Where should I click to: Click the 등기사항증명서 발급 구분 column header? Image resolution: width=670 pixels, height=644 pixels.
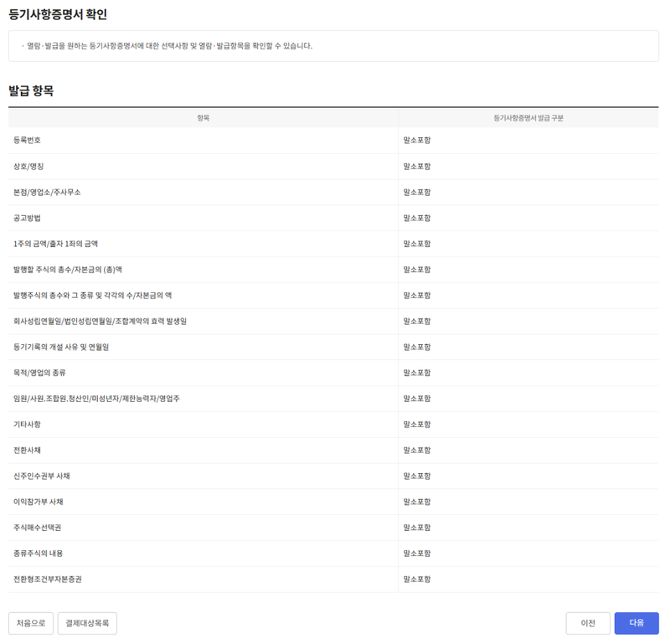528,118
